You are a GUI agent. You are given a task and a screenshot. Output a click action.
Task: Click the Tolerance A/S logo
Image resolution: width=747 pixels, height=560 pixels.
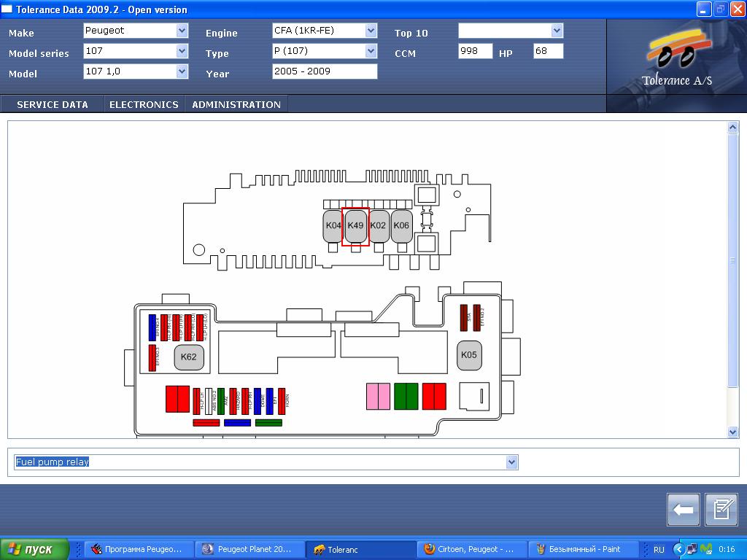coord(677,59)
